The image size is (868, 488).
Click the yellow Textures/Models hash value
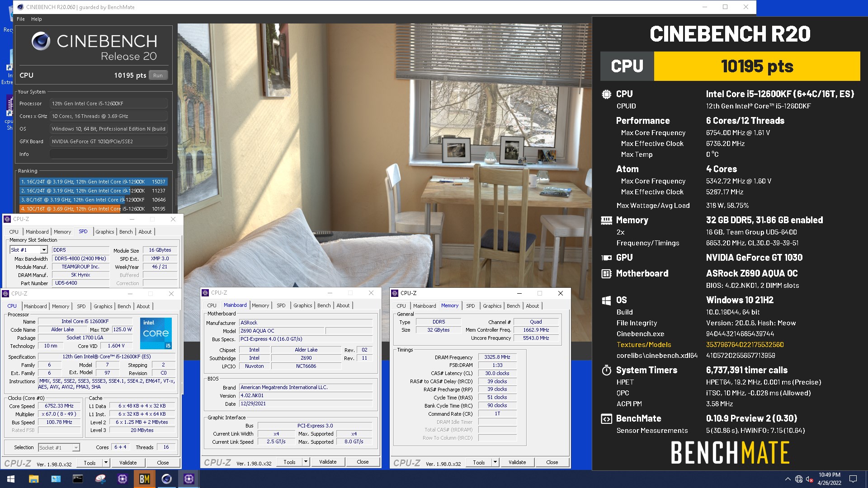click(745, 345)
